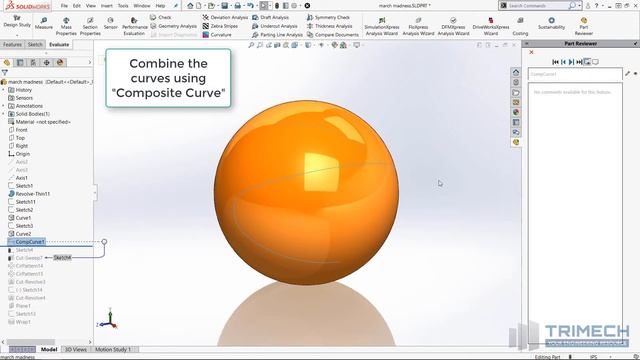Start Deviation Analysis
Image resolution: width=640 pixels, height=360 pixels.
pos(225,18)
